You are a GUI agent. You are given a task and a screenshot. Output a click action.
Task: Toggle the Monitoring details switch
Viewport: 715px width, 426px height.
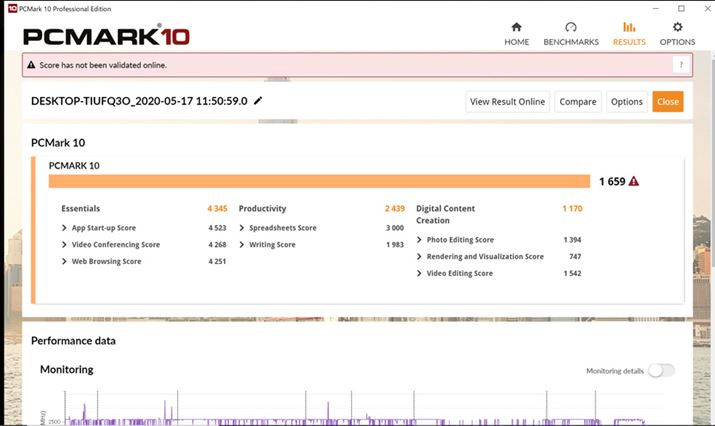tap(660, 370)
